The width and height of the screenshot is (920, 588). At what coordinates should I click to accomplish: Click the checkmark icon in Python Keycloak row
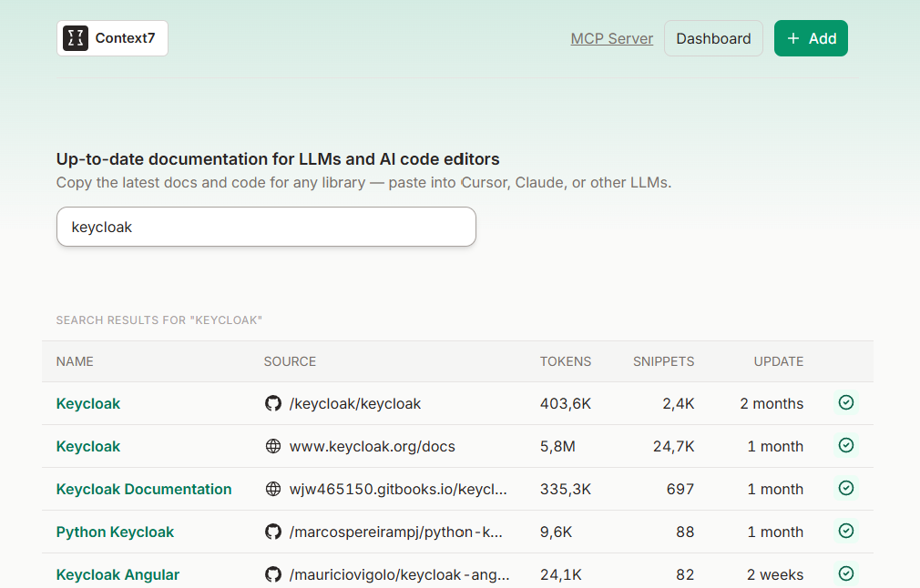pos(846,532)
